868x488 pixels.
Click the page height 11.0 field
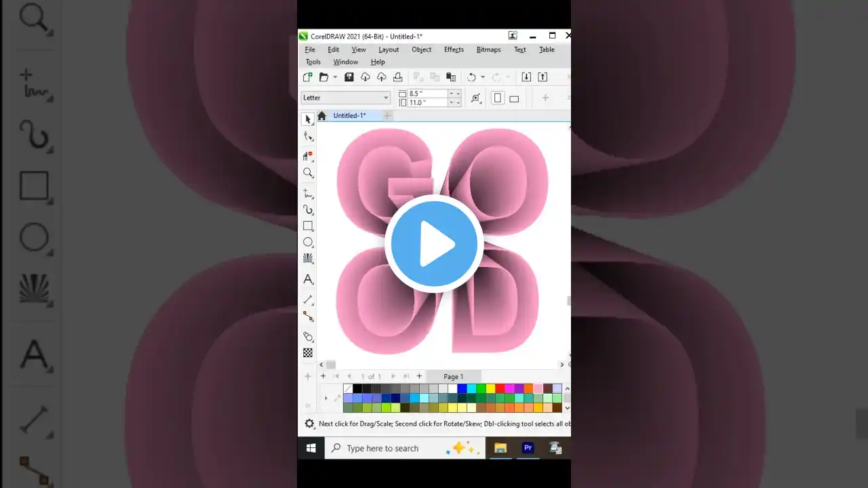click(x=428, y=102)
